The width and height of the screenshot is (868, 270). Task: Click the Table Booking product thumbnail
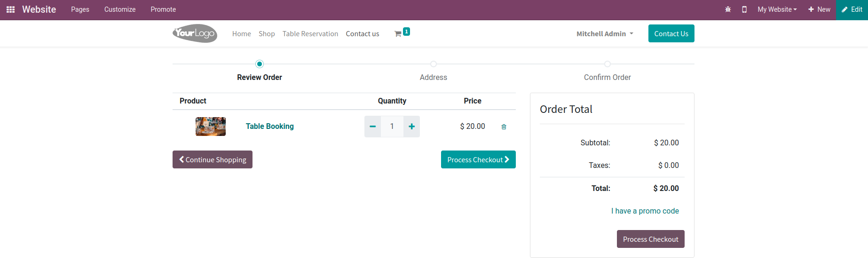tap(211, 127)
